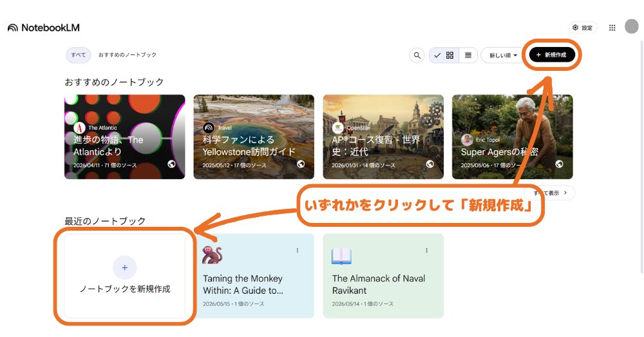Image resolution: width=644 pixels, height=337 pixels.
Task: Click the NotebookLM logo
Action: (44, 28)
